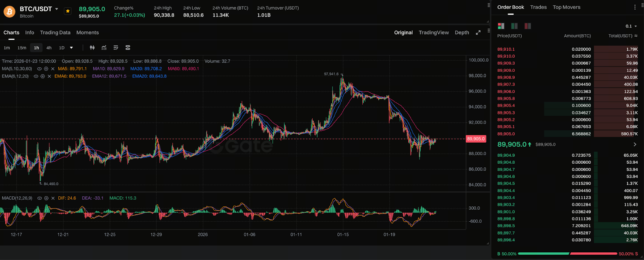Switch chart to TradingView mode
This screenshot has height=260, width=644.
coord(433,33)
